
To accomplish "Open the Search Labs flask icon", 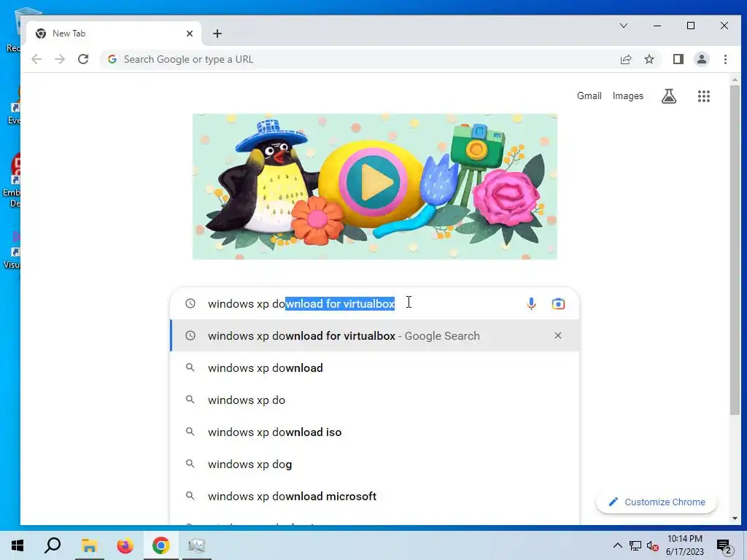I will coord(669,96).
